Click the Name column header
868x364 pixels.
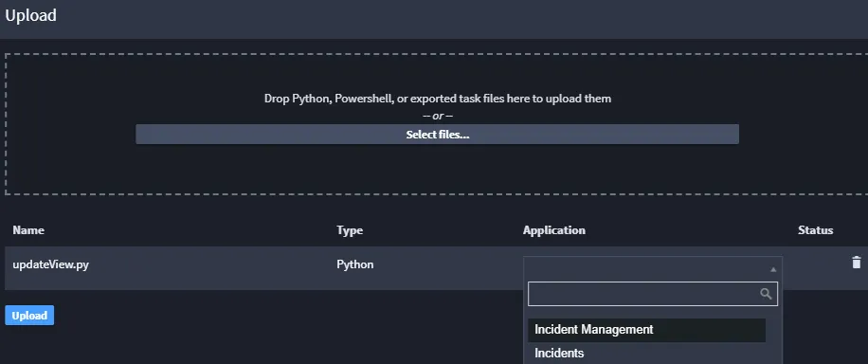click(x=28, y=230)
